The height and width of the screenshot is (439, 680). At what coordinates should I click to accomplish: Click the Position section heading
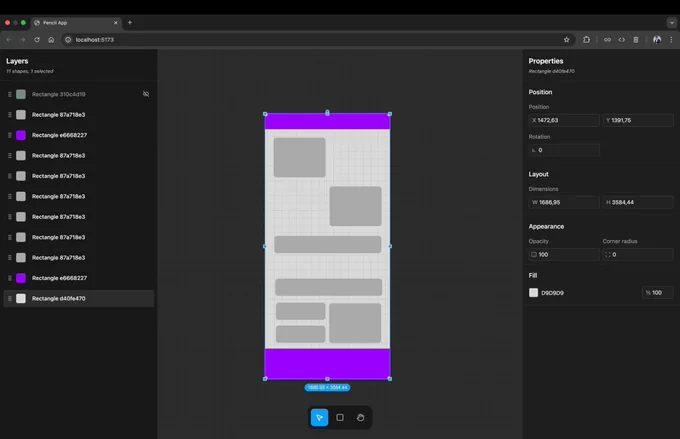pyautogui.click(x=540, y=92)
